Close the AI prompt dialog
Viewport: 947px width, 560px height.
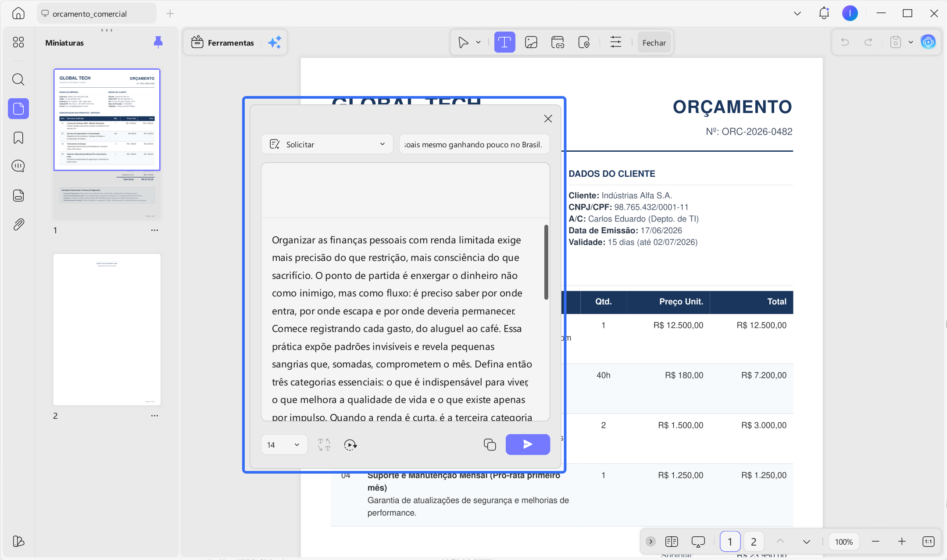coord(548,119)
